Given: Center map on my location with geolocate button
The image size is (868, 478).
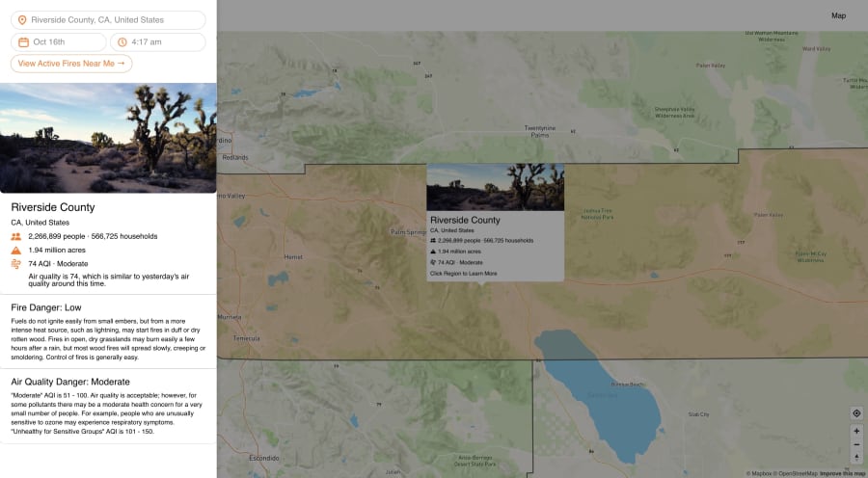Looking at the screenshot, I should pos(856,413).
